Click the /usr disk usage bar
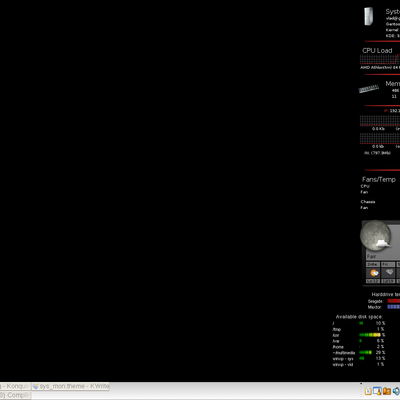This screenshot has height=400, width=400. [370, 335]
